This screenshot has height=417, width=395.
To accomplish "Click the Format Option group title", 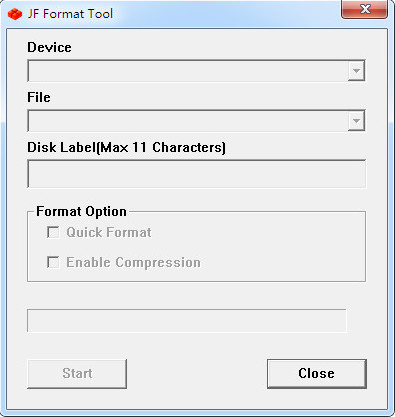I will [81, 211].
